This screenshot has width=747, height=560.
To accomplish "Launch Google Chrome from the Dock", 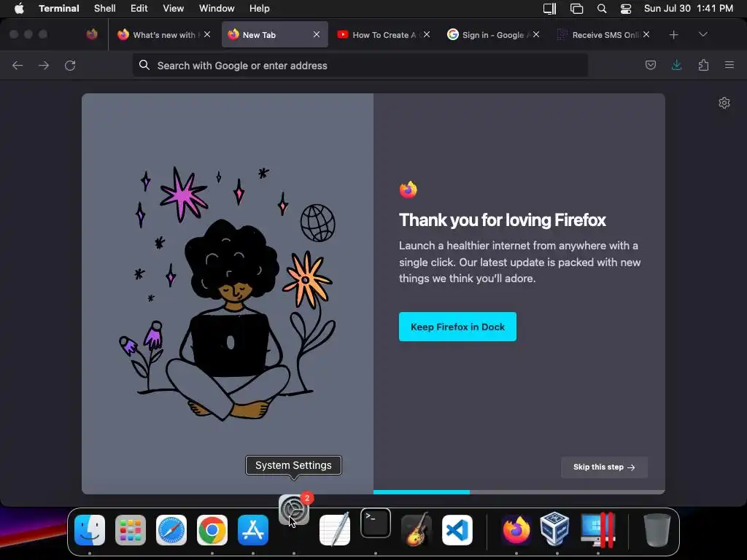I will 212,530.
